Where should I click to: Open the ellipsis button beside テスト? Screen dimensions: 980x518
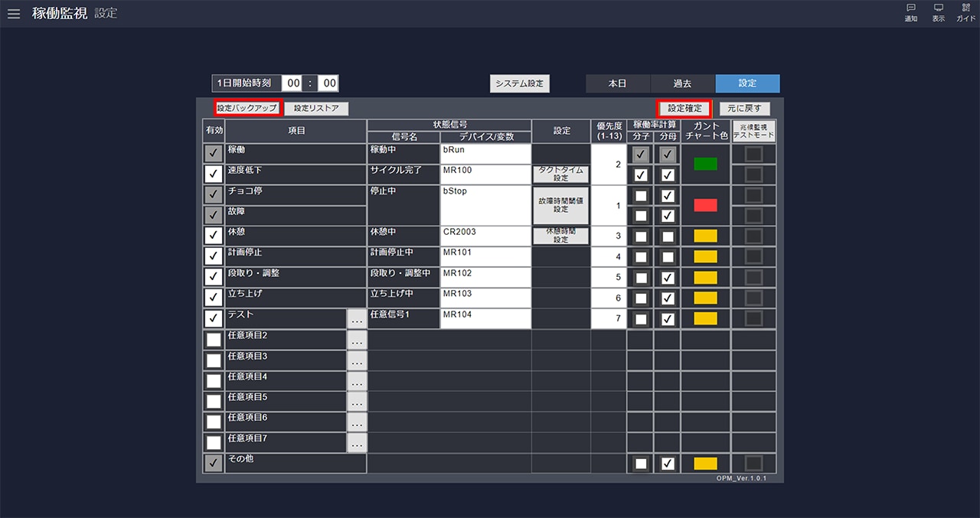(x=357, y=319)
